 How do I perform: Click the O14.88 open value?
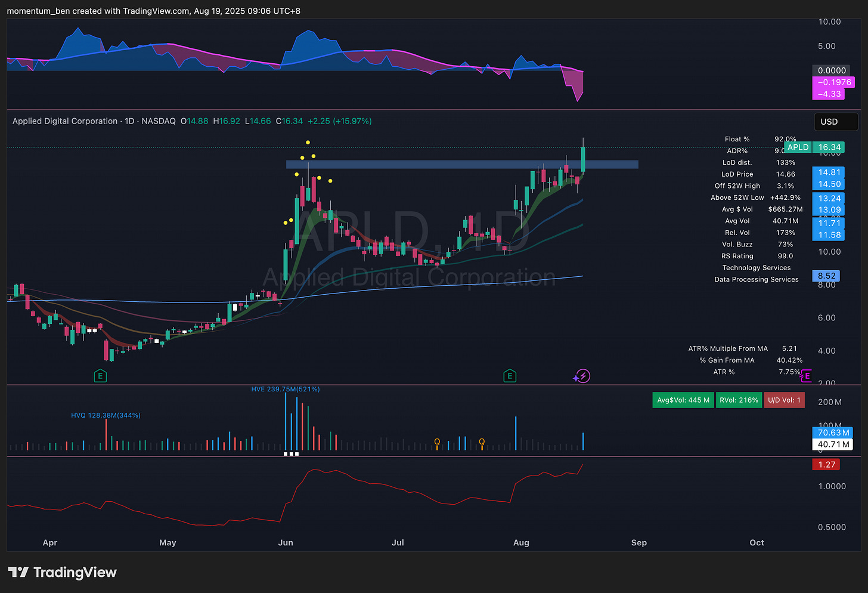[x=194, y=121]
